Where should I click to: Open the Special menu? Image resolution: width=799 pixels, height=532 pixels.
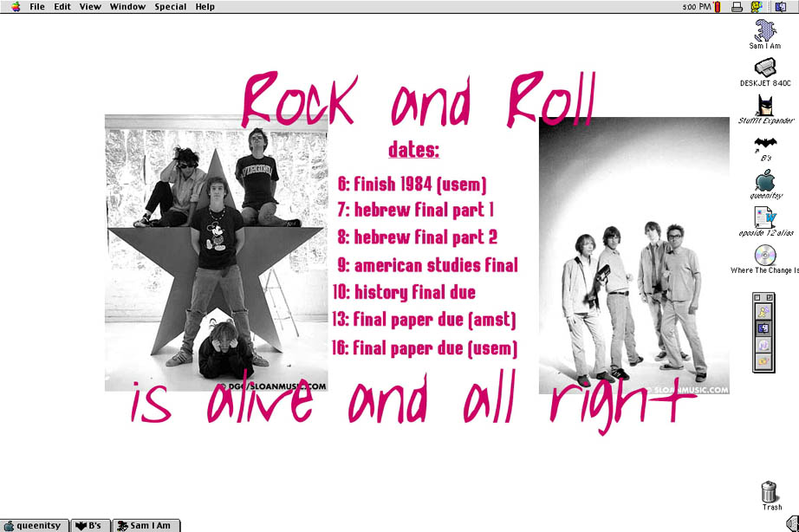[170, 7]
